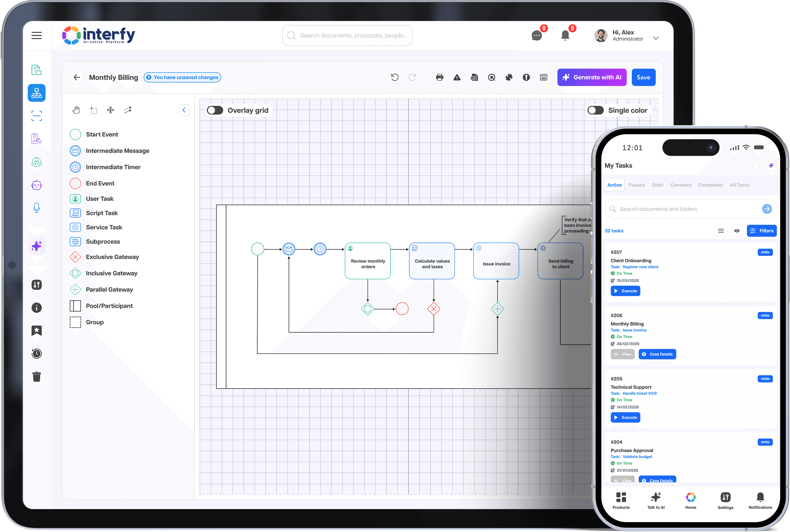Collapse the elements palette with the chevron
The width and height of the screenshot is (790, 532).
(184, 110)
